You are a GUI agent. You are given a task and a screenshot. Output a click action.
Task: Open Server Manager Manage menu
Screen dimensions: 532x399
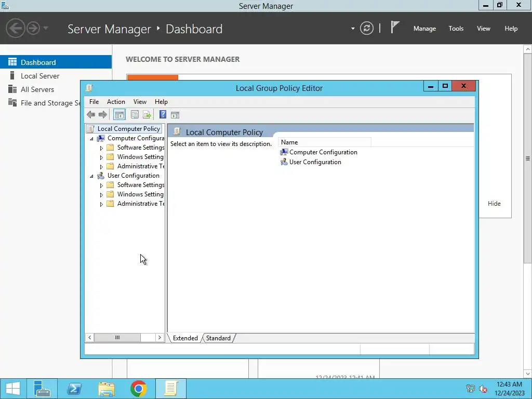(x=424, y=29)
